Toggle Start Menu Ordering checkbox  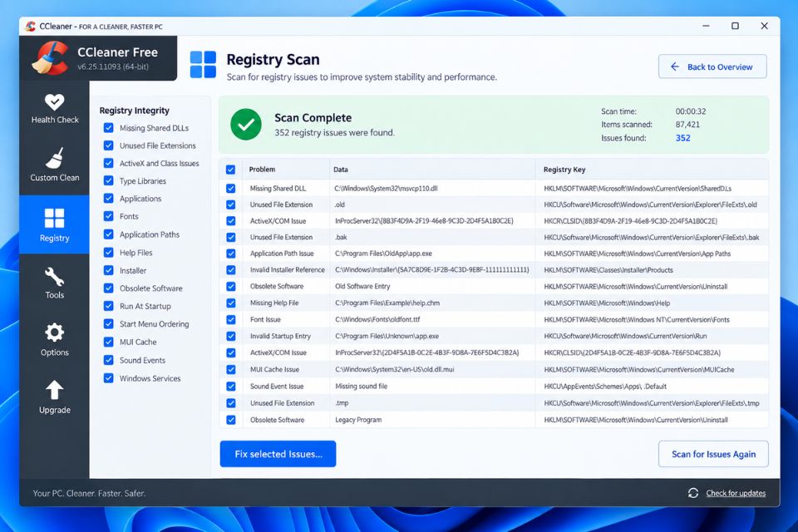point(108,324)
